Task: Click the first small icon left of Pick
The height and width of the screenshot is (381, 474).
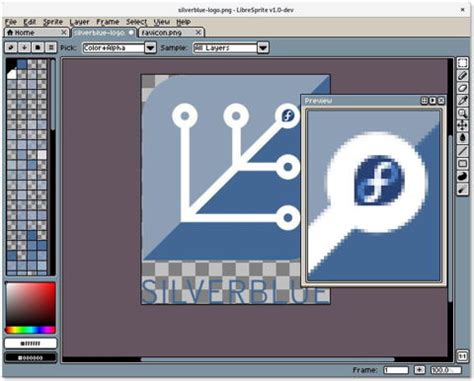Action: pos(11,48)
